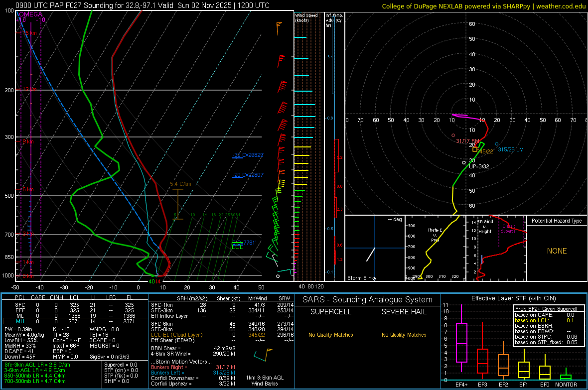
Task: Click the -30 C=26829' level label
Action: (x=248, y=155)
